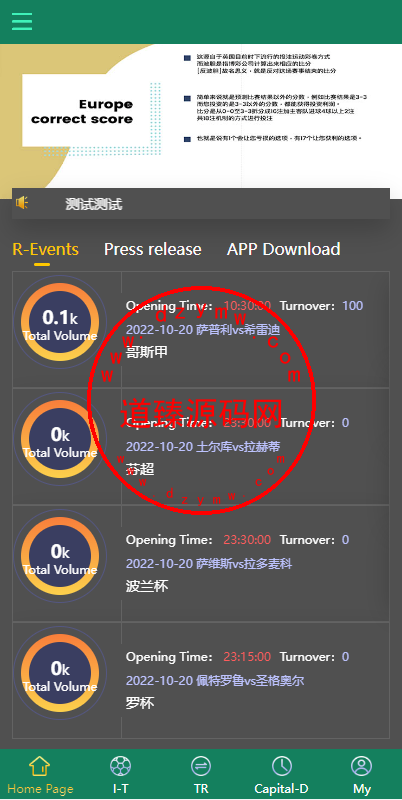Click the 芬超 league label
This screenshot has width=402, height=800.
coord(140,469)
